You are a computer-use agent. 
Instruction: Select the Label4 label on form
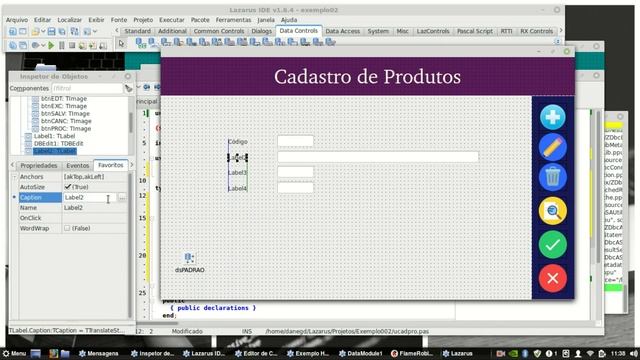238,189
